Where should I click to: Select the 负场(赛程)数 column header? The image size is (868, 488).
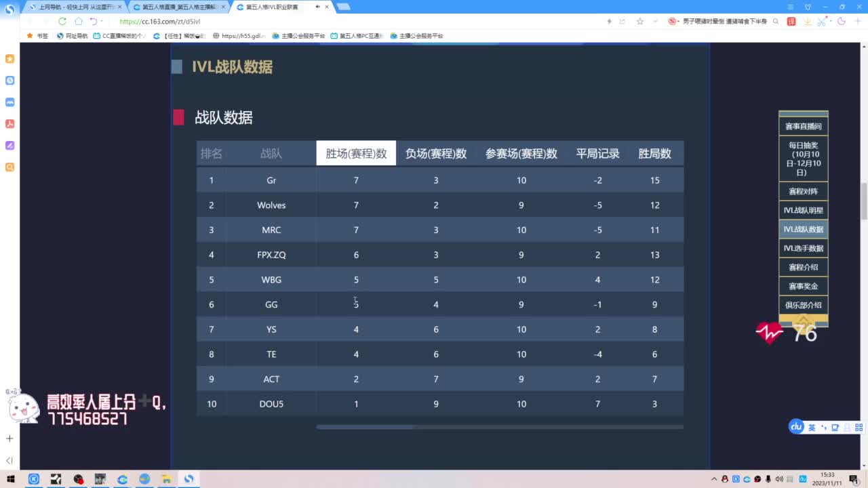436,153
